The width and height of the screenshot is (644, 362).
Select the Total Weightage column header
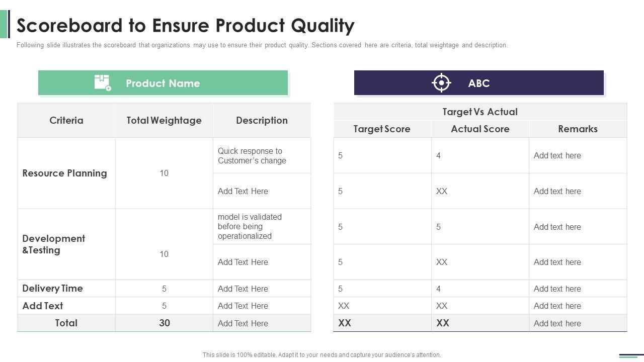(x=164, y=120)
